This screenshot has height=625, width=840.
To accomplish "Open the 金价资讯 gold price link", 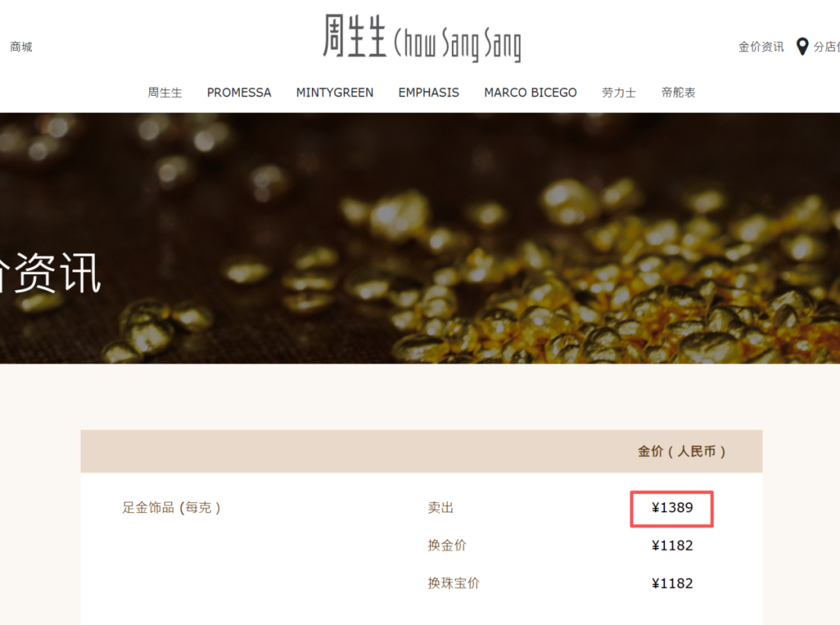I will [761, 47].
